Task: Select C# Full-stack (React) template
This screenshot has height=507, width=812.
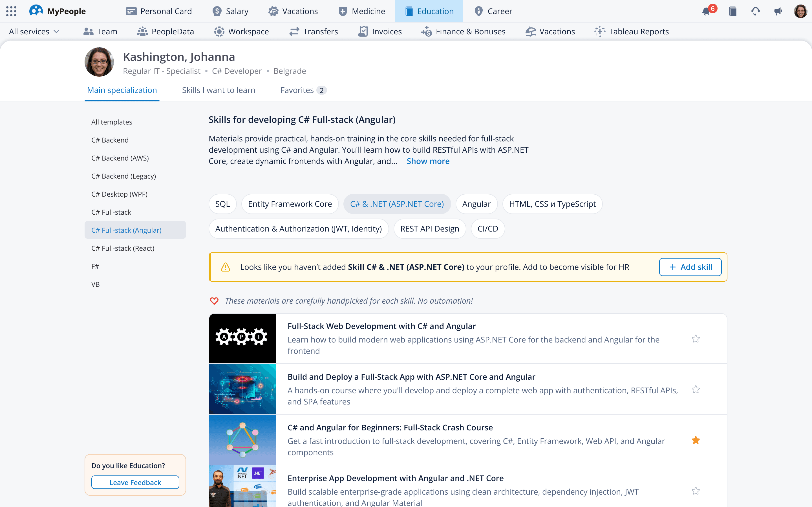Action: point(123,248)
